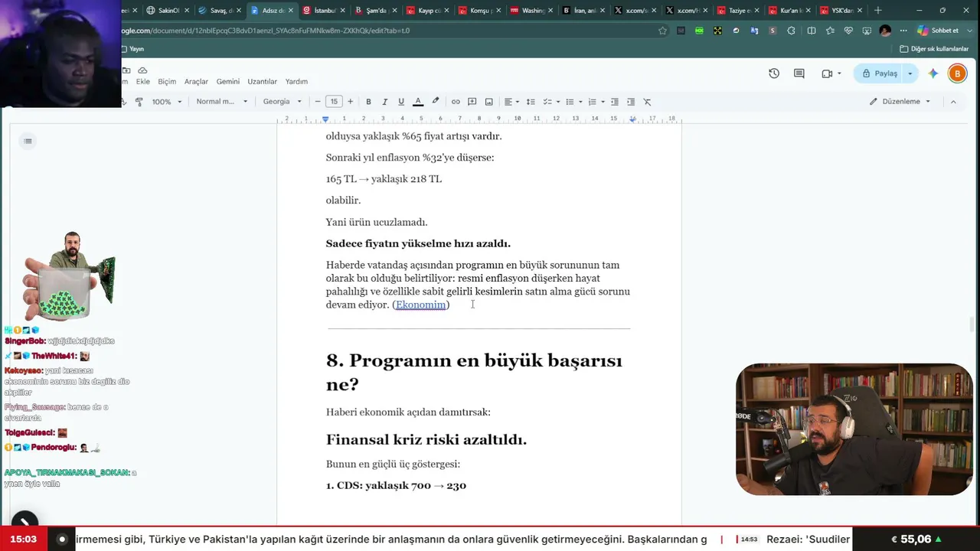Clear formatting from selected text
Viewport: 980px width, 551px height.
click(x=647, y=102)
